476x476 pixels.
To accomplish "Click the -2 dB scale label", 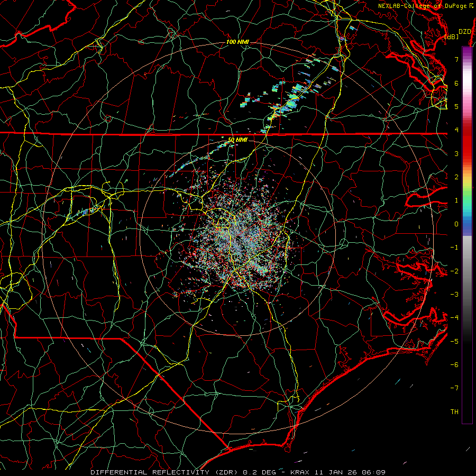I will (454, 271).
